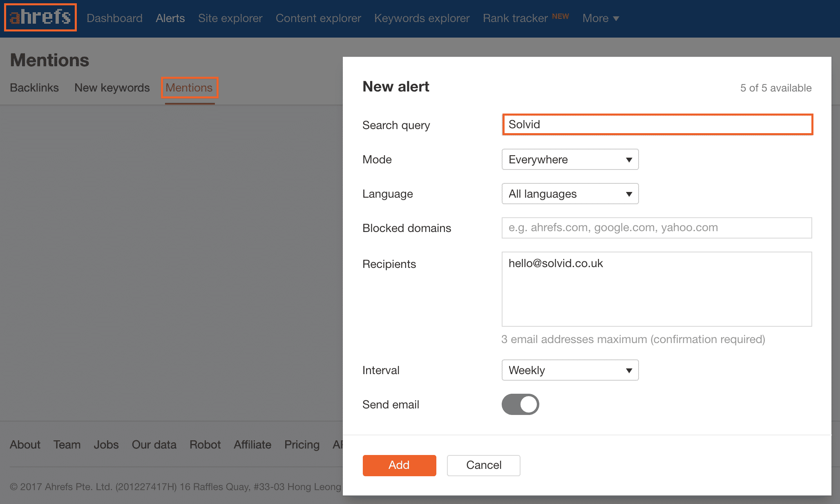Open the Interval dropdown set to Weekly
840x504 pixels.
(570, 370)
